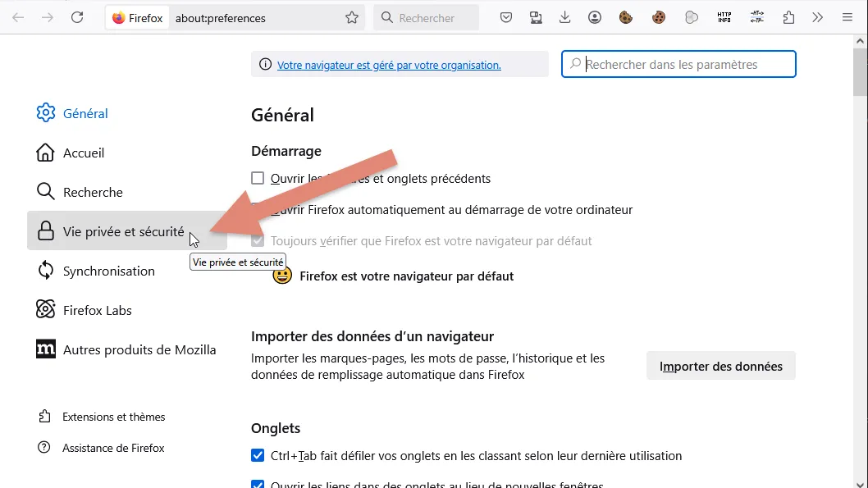Toggle 'Toujours vérifier que Firefox est votre navigateur' checkbox
This screenshot has height=488, width=868.
pyautogui.click(x=258, y=240)
